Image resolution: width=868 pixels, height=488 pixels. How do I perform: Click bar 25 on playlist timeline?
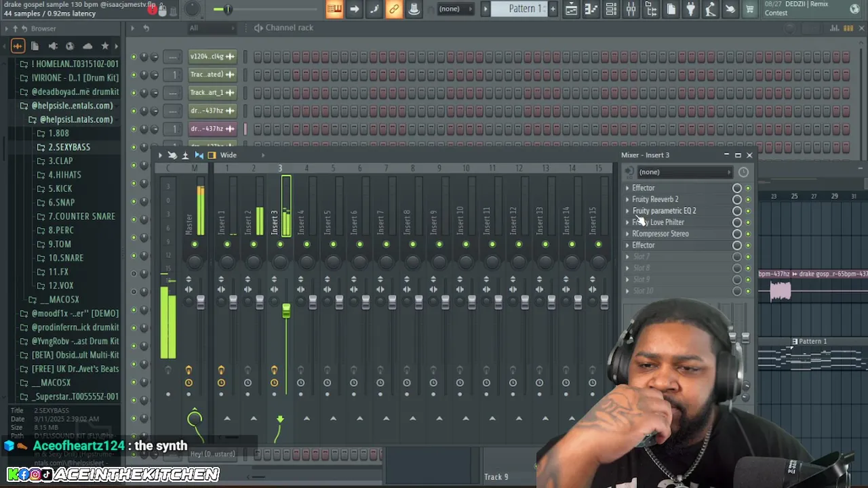794,197
